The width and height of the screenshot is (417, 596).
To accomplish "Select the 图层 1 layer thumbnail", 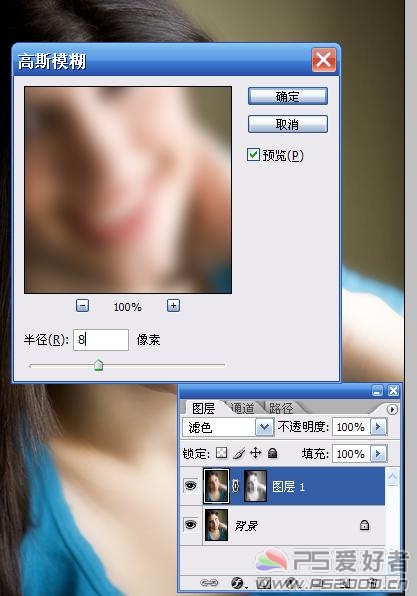I will pos(216,486).
